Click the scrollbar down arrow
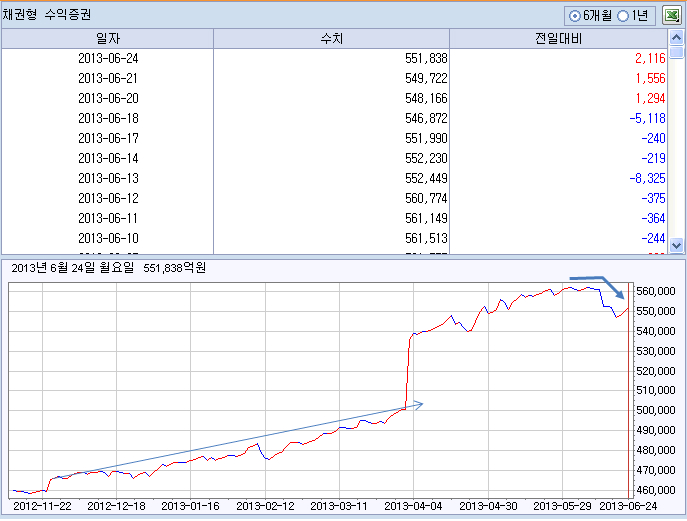This screenshot has width=687, height=521. tap(676, 245)
